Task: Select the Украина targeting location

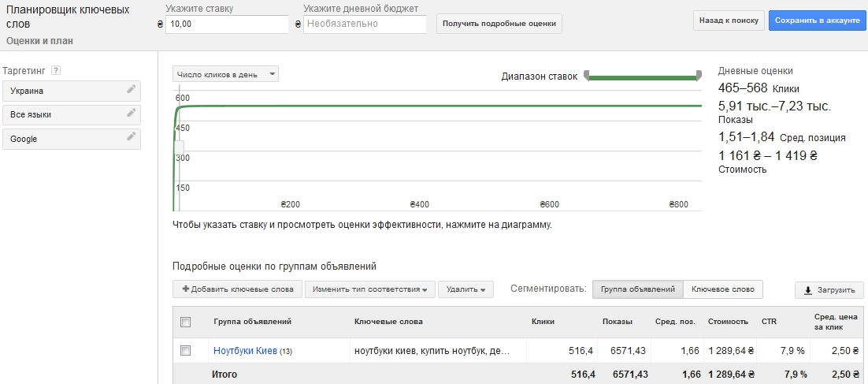Action: coord(72,91)
